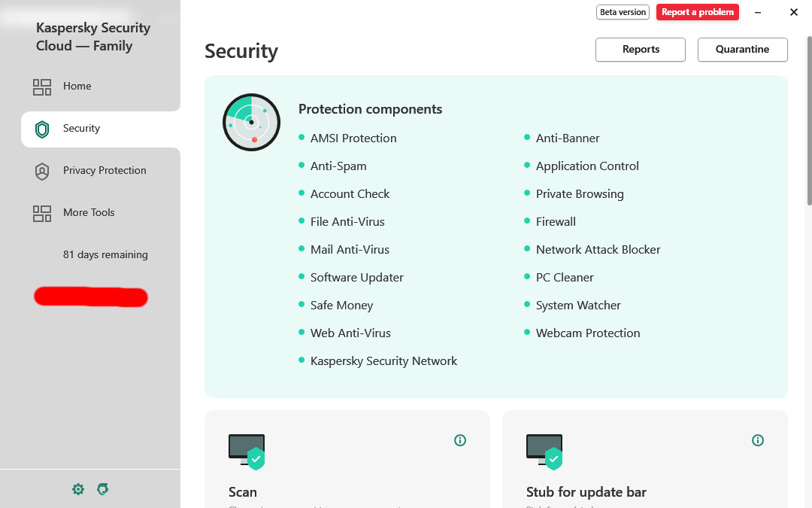Open the Webcam Protection component
Viewport: 812px width, 508px height.
(587, 333)
